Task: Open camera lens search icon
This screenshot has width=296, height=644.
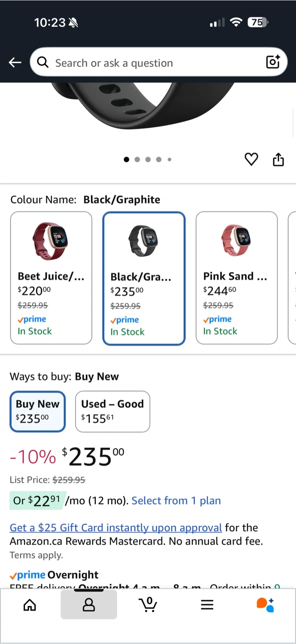Action: click(273, 62)
